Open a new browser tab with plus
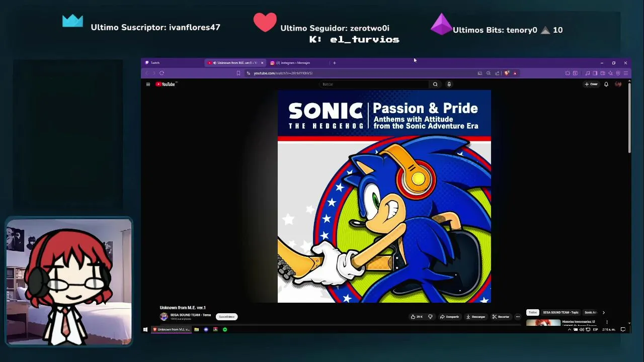 click(x=334, y=63)
